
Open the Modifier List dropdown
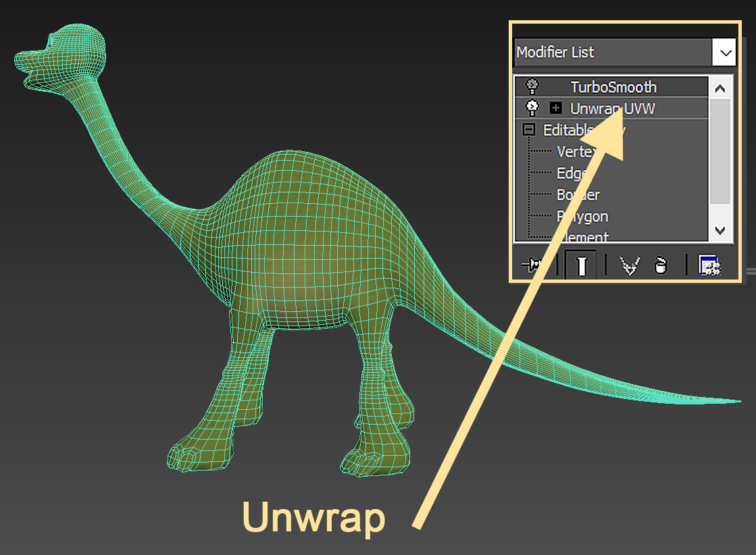(x=725, y=52)
